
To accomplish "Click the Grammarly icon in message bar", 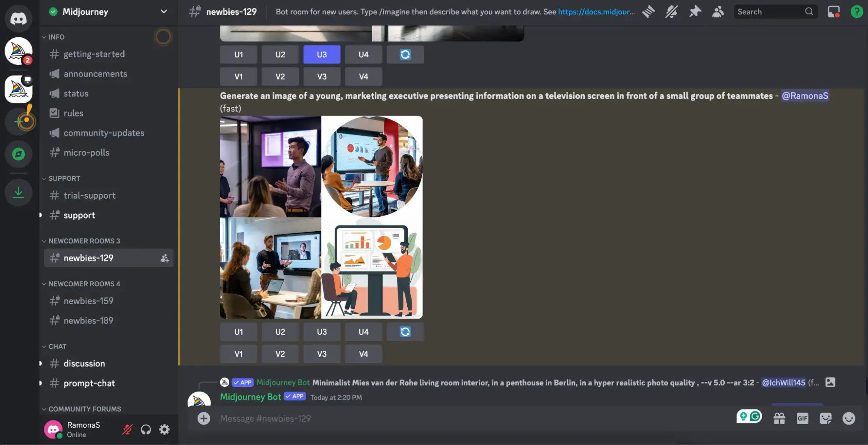I will [755, 416].
